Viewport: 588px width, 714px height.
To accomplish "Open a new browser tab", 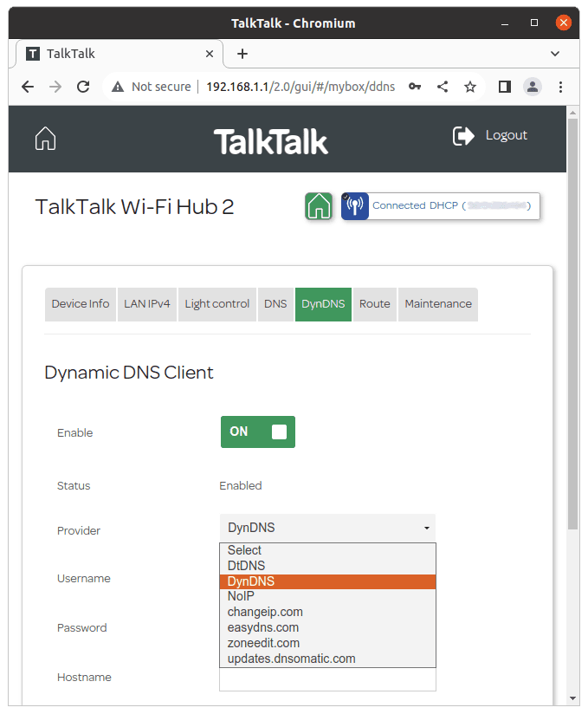I will 242,54.
